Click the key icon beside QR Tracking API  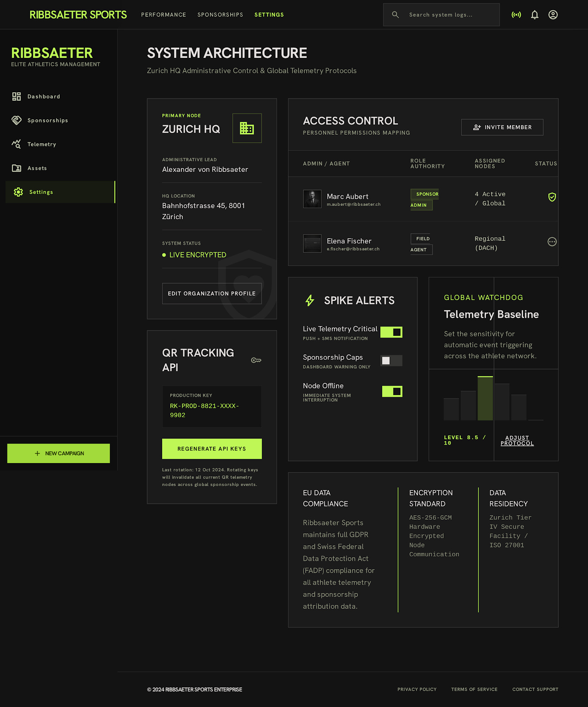click(256, 360)
